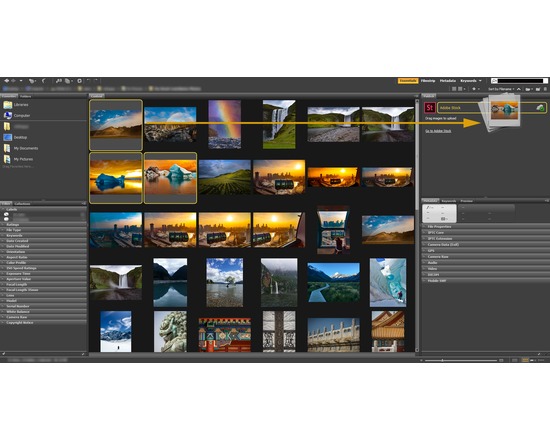Click the red St Adobe Stock icon
The image size is (550, 440).
[430, 107]
